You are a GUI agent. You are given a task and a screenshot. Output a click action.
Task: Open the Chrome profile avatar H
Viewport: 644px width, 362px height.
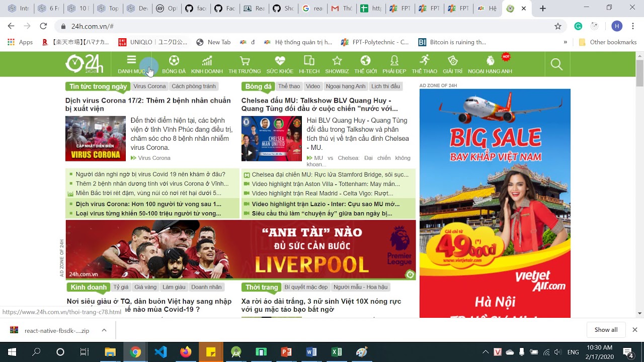pos(617,26)
